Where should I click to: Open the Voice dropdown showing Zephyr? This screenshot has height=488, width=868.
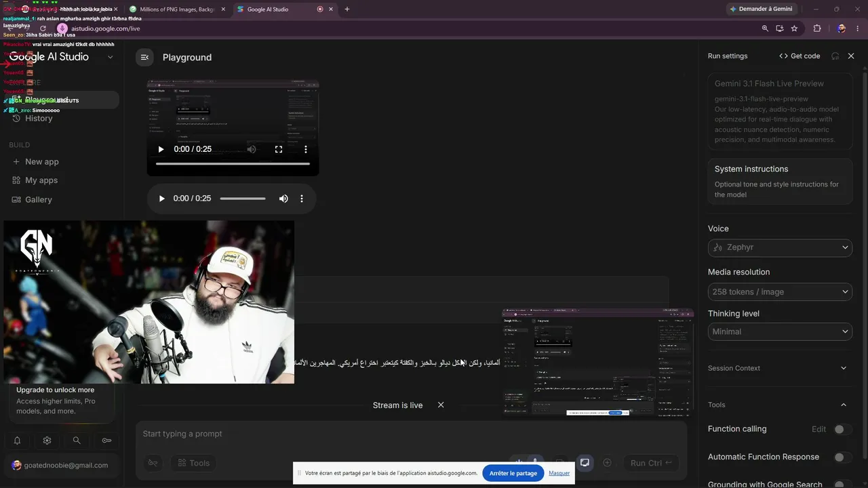pos(780,247)
